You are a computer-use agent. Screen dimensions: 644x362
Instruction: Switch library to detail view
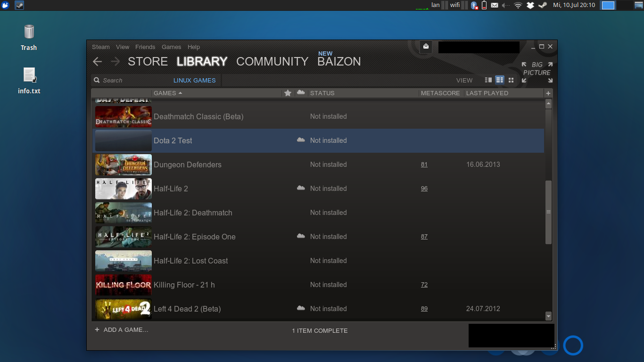coord(488,80)
